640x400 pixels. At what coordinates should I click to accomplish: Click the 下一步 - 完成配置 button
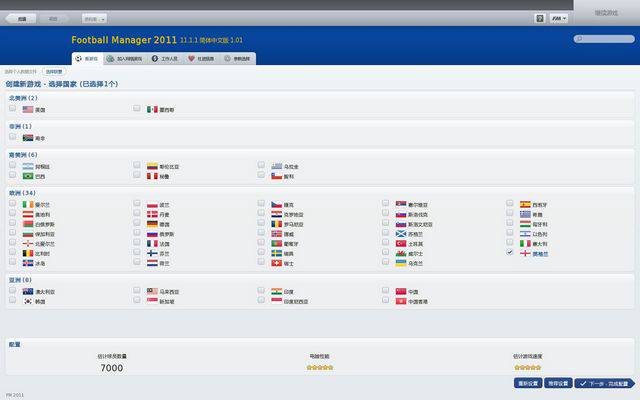pyautogui.click(x=603, y=383)
